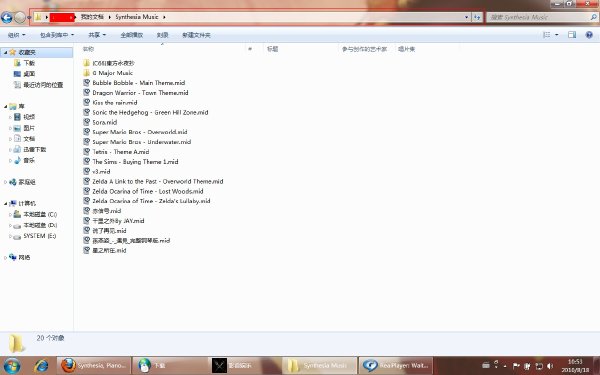Switch to Firefox Synthesia Piano taskbar window
The width and height of the screenshot is (600, 375).
coord(93,366)
